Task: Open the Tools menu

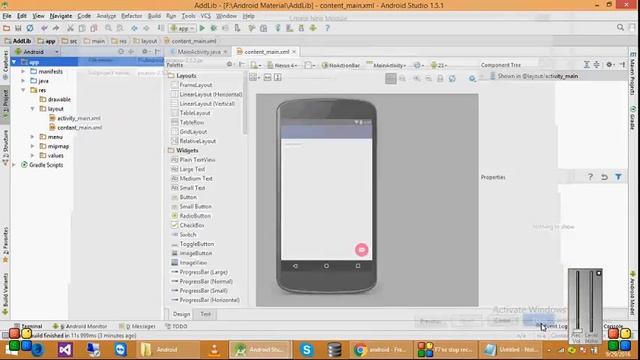Action: point(188,16)
